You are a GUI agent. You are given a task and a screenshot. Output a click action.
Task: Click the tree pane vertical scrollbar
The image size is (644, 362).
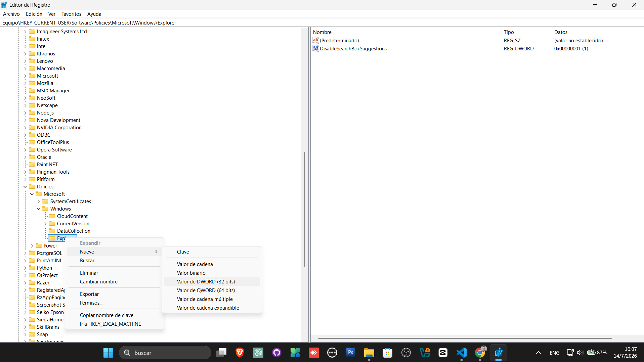pos(304,209)
